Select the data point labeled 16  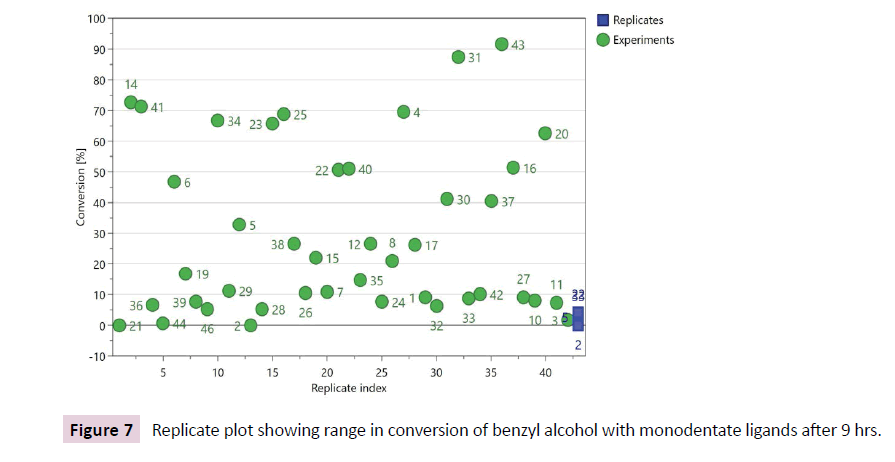513,168
